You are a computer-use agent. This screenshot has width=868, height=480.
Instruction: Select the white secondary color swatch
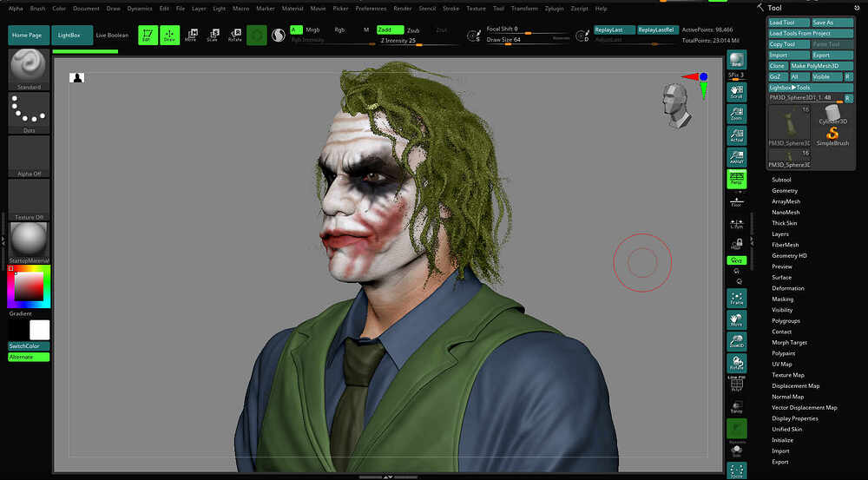click(x=39, y=330)
